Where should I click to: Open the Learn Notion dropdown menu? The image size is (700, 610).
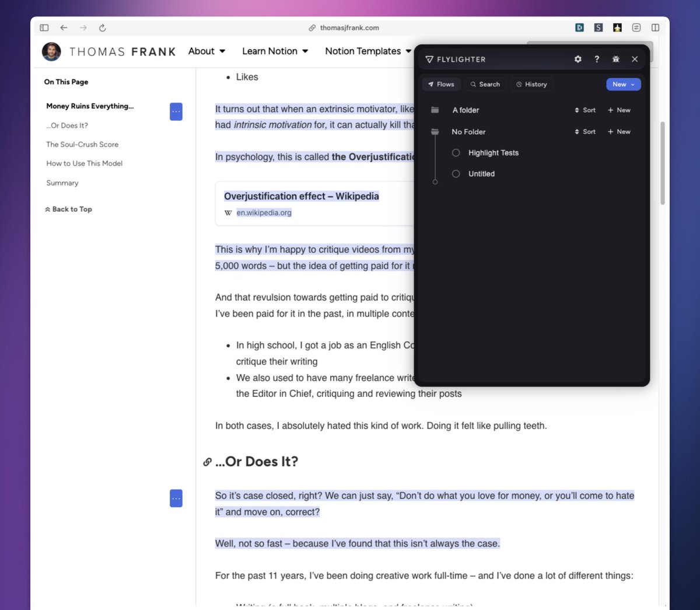click(275, 51)
